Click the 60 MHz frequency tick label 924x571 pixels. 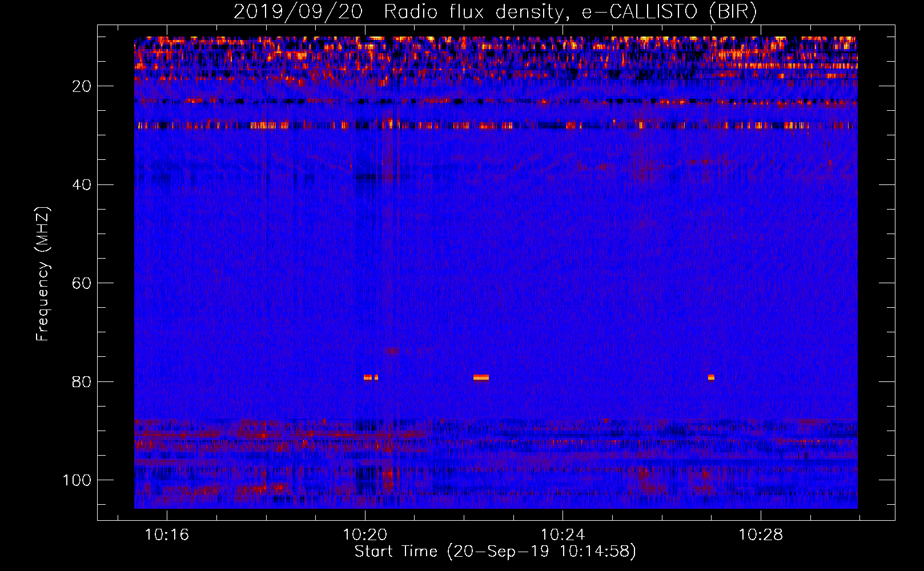pos(82,283)
